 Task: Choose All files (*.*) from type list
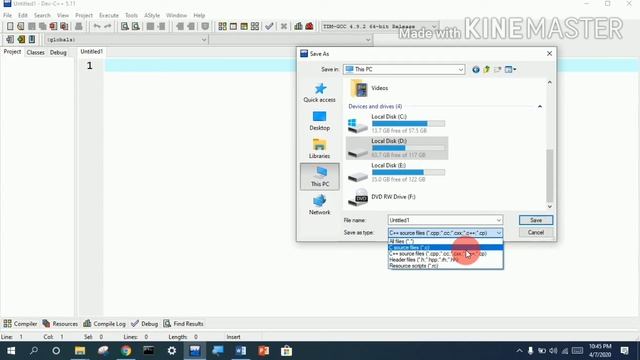[x=446, y=241]
